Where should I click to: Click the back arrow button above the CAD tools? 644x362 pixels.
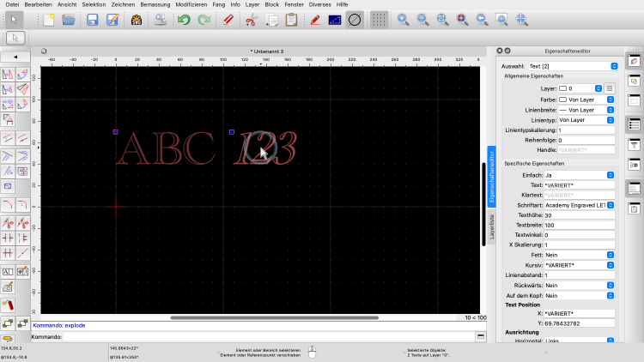coord(16,57)
